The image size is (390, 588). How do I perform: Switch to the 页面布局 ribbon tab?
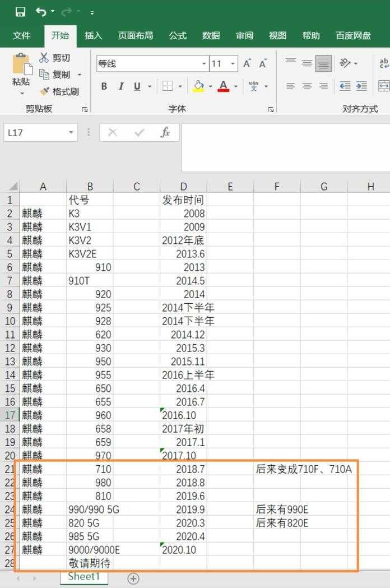point(136,36)
